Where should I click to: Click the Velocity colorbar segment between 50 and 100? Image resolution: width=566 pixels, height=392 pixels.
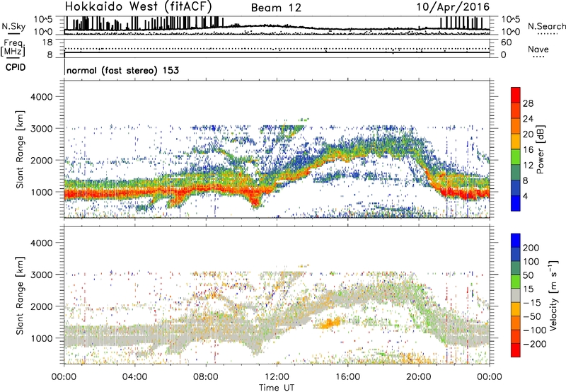516,268
